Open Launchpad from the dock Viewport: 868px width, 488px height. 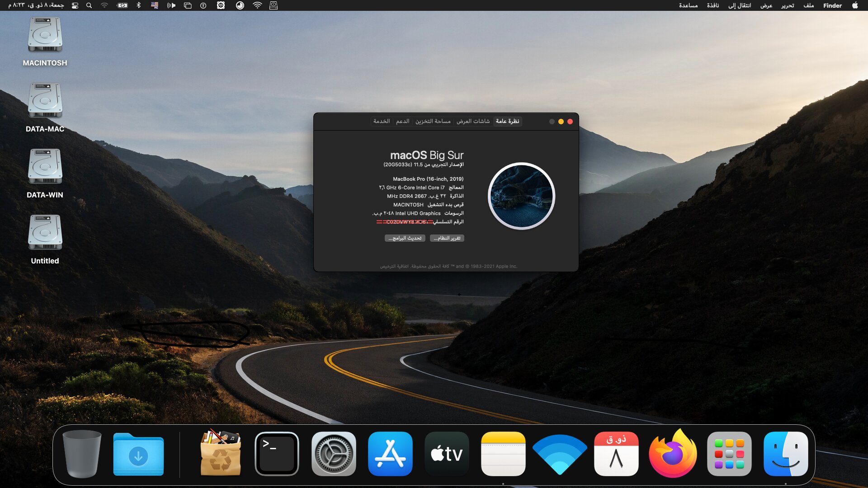point(729,454)
